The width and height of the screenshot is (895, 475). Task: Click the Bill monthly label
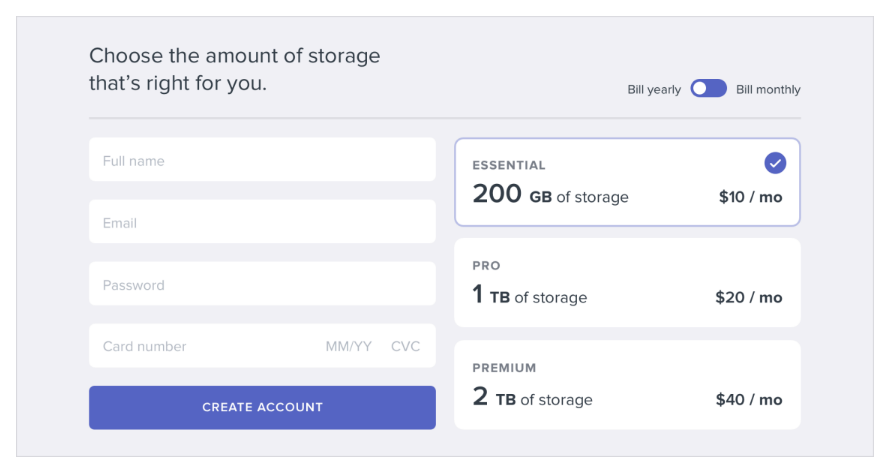[768, 90]
